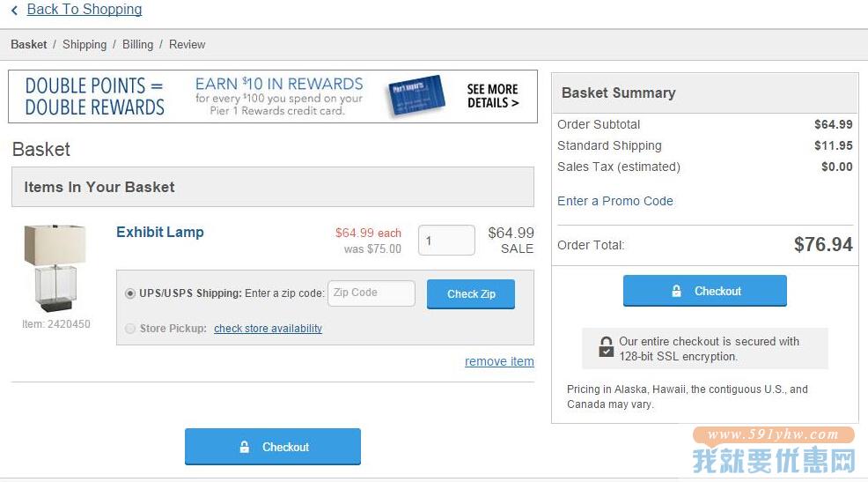Screen dimensions: 868x482
Task: Expand See More Details on the rewards banner
Action: click(493, 96)
